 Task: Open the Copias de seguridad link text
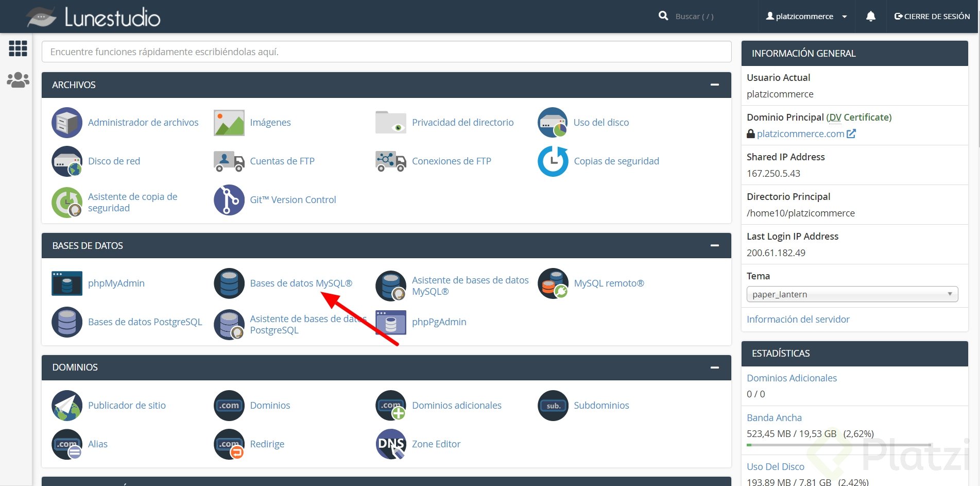tap(616, 161)
